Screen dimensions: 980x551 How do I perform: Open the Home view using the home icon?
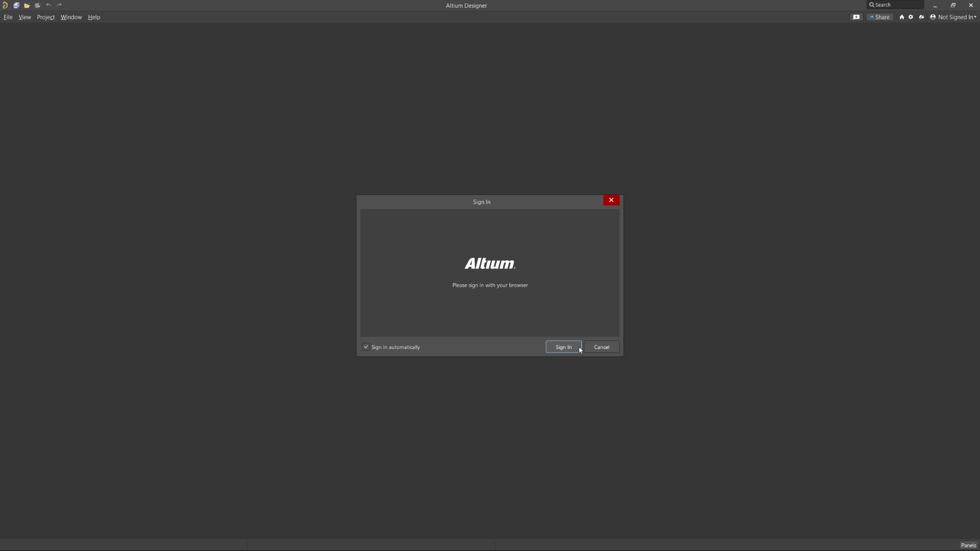(x=901, y=17)
